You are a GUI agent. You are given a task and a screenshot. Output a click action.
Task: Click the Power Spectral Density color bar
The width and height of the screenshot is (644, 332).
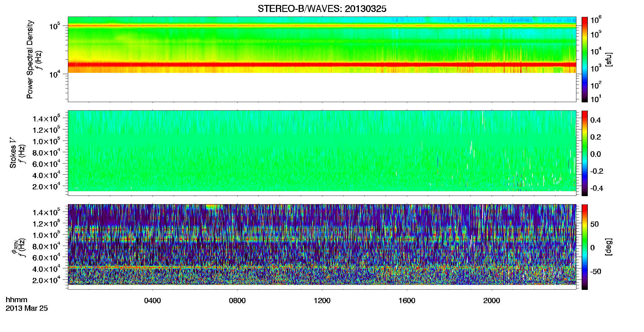585,59
